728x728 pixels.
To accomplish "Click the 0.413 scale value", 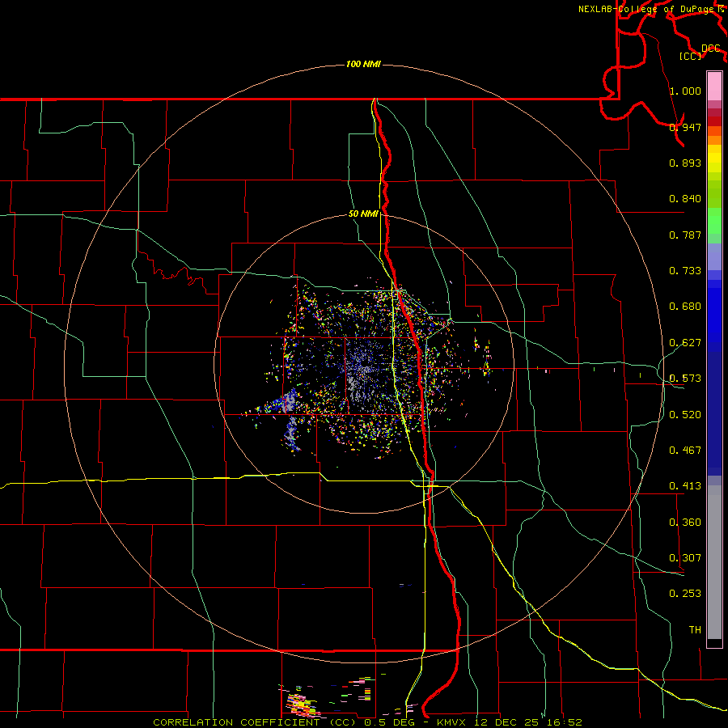I will click(685, 485).
